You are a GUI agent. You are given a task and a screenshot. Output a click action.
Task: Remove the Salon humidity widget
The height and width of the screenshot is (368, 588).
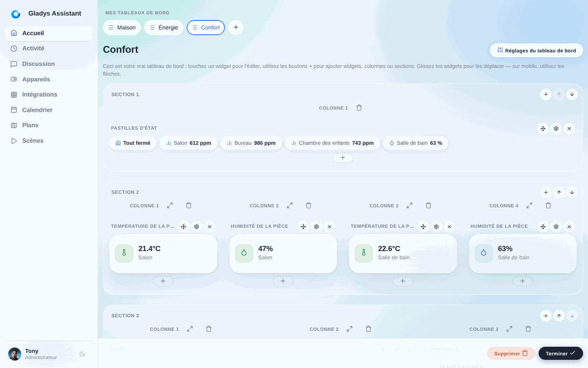[330, 227]
